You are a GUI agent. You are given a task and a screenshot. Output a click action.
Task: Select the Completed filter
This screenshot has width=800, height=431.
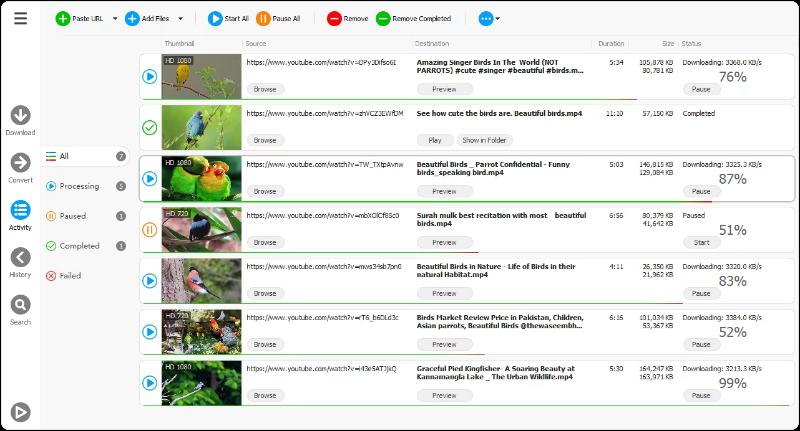(x=78, y=246)
